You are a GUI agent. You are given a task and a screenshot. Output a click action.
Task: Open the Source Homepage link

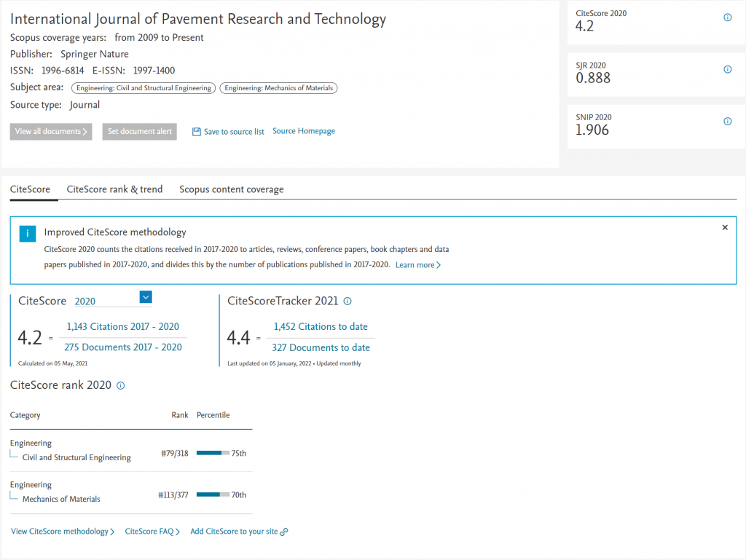pyautogui.click(x=304, y=131)
